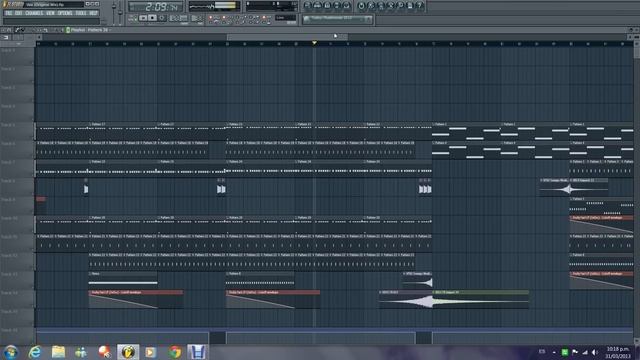Image resolution: width=640 pixels, height=360 pixels.
Task: Click the ES language indicator
Action: [542, 351]
